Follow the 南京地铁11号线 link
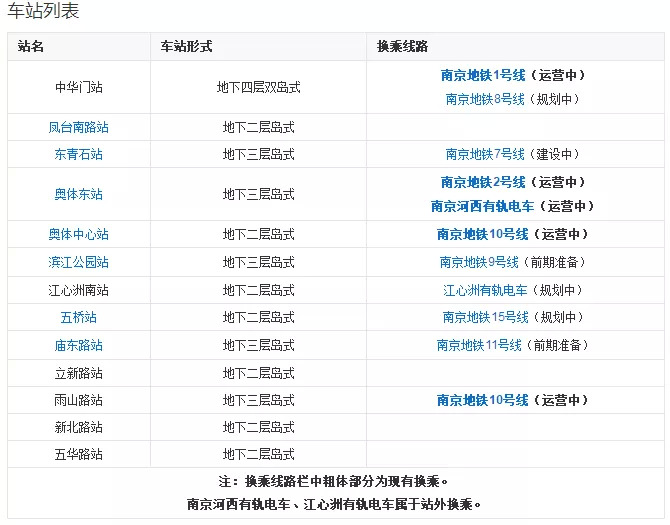The width and height of the screenshot is (670, 525). coord(479,345)
